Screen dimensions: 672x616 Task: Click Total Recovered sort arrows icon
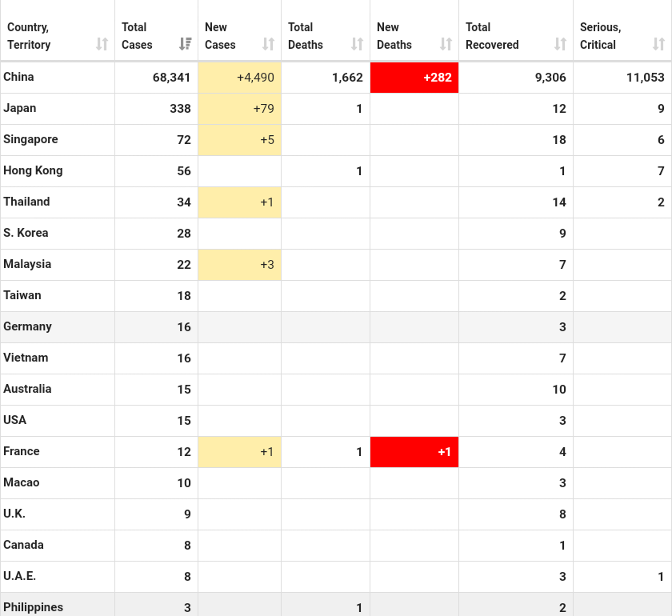[x=560, y=44]
